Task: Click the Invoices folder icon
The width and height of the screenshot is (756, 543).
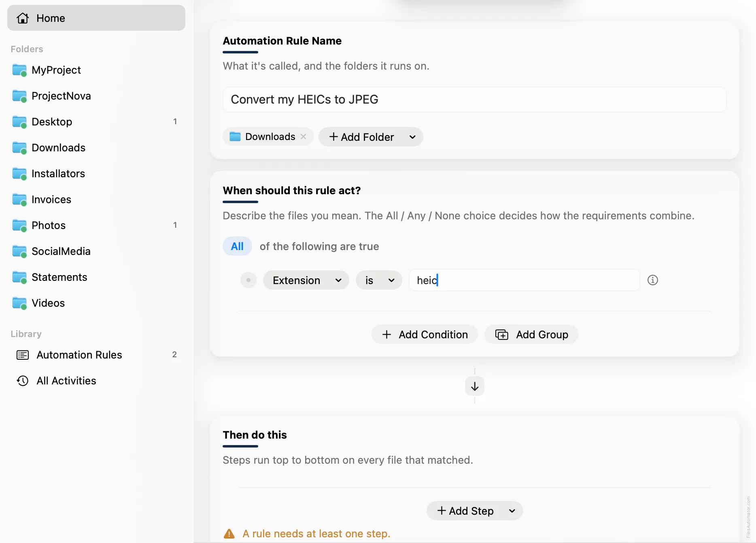Action: tap(19, 200)
